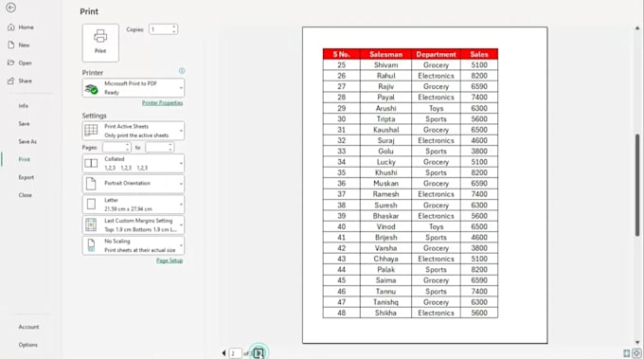Click the back arrow to exit Backstage

click(11, 8)
